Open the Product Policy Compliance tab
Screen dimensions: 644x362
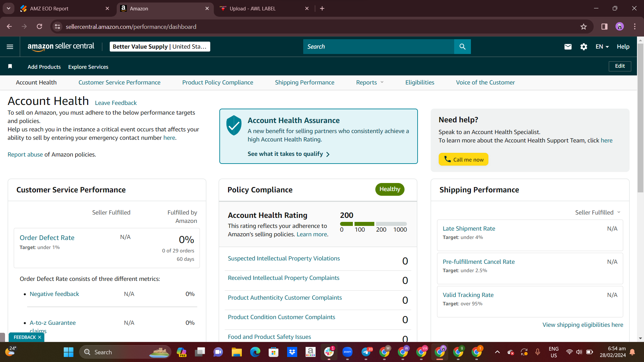tap(218, 82)
